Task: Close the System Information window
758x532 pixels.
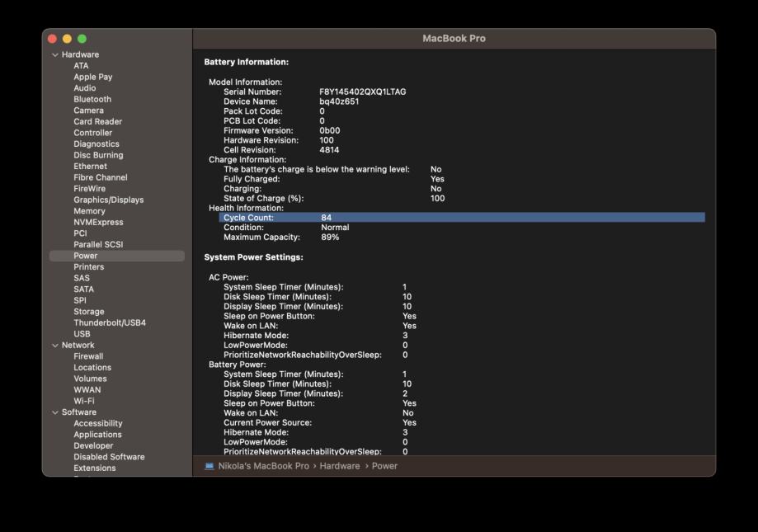Action: coord(53,39)
